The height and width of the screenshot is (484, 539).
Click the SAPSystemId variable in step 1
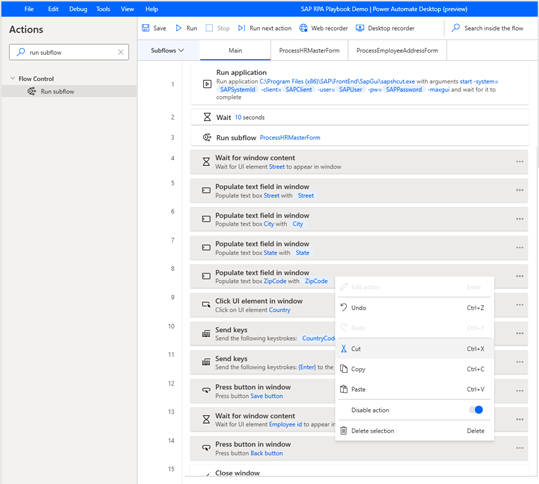click(x=237, y=89)
